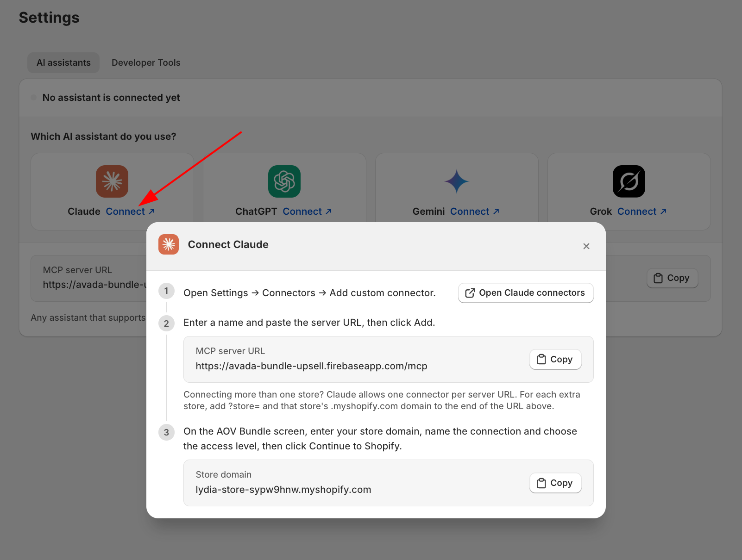Click the background 'MCP server URL' label
The width and height of the screenshot is (742, 560).
tap(77, 270)
